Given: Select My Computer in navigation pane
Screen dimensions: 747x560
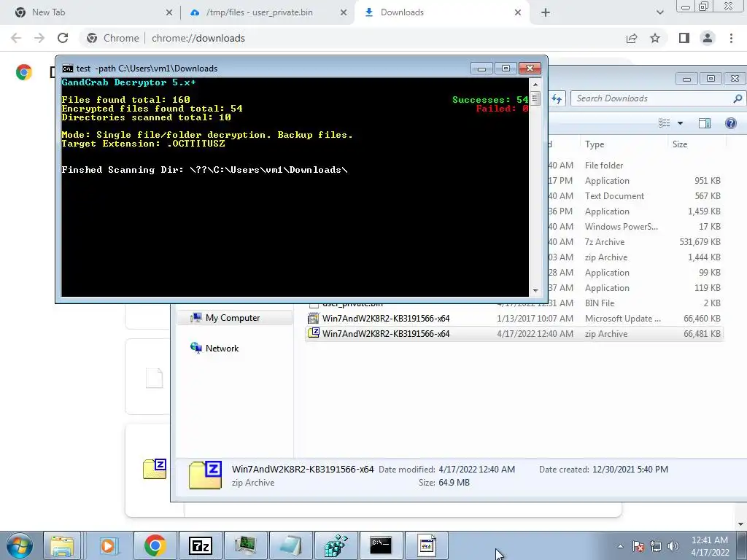Looking at the screenshot, I should coord(234,318).
